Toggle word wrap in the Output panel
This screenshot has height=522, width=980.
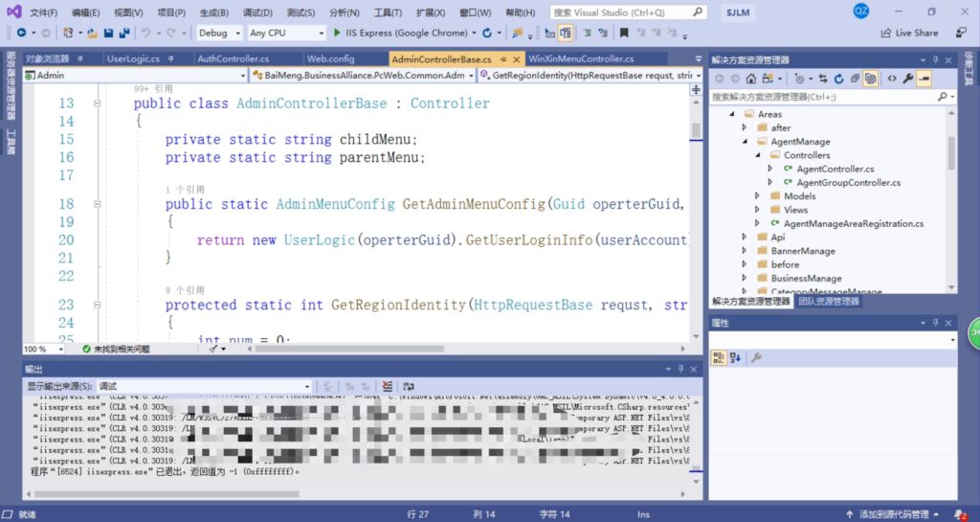click(409, 386)
